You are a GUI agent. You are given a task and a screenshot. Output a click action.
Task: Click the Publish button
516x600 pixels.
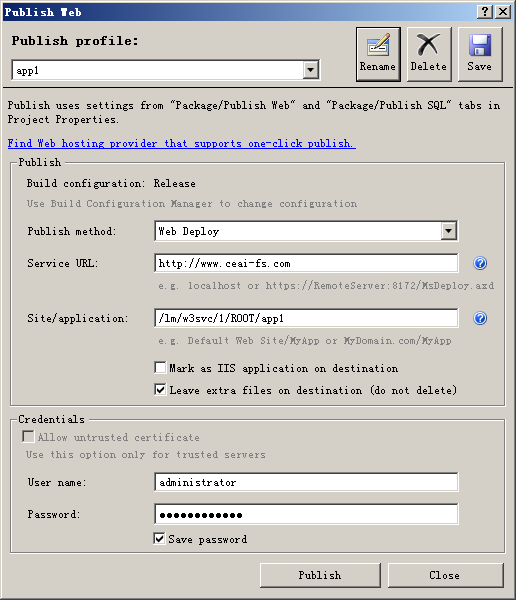click(320, 575)
